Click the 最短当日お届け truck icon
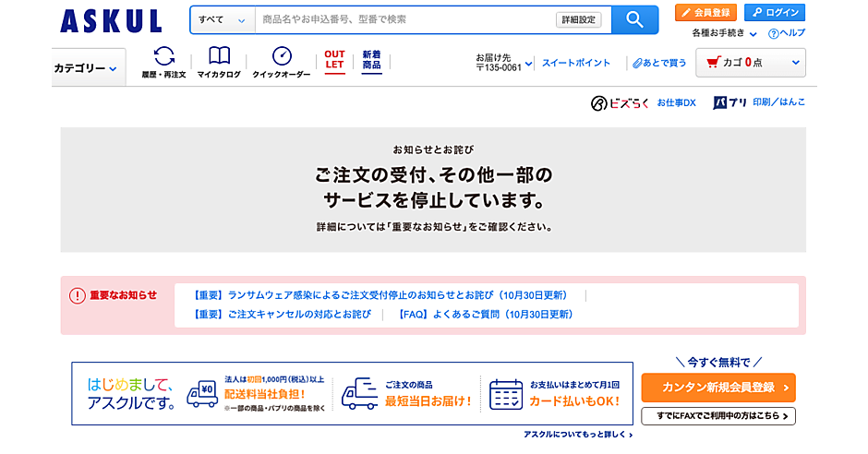This screenshot has width=868, height=454. (359, 394)
